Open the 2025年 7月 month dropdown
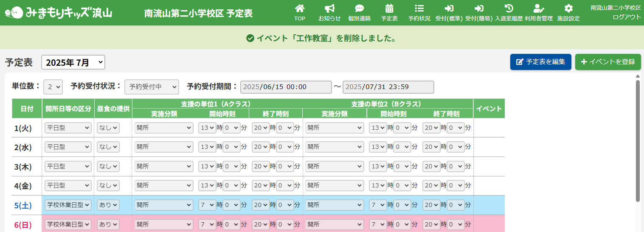644x232 pixels. (73, 62)
